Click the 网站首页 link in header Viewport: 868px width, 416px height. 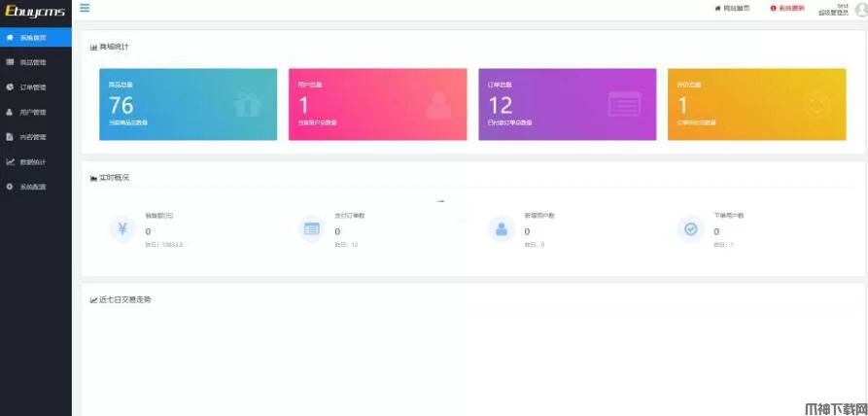[733, 8]
